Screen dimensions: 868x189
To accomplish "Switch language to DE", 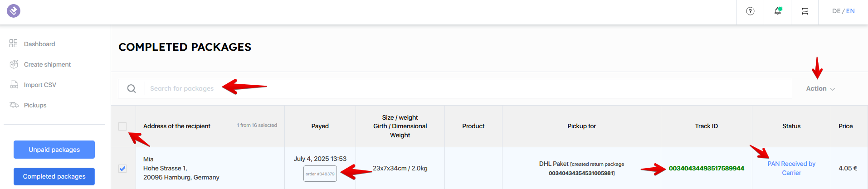I will pyautogui.click(x=836, y=11).
